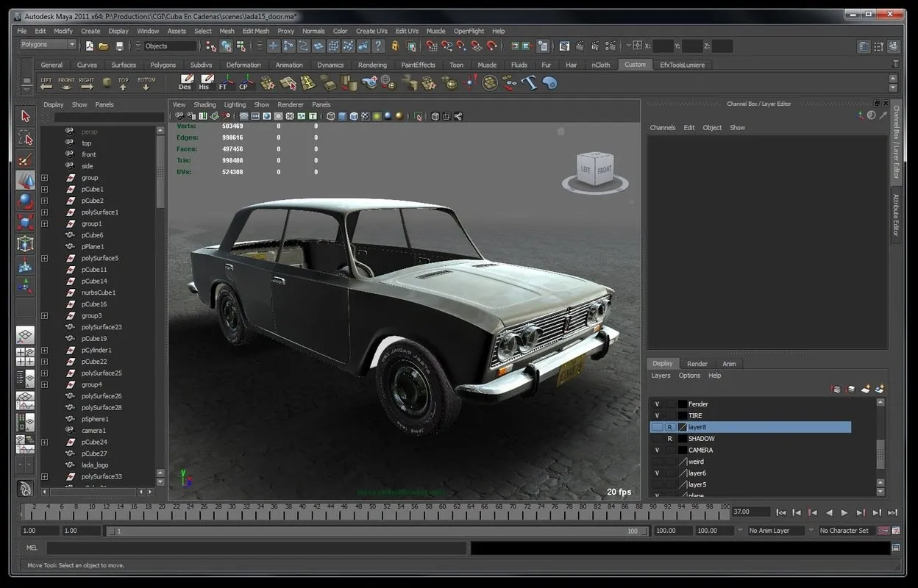Click the New Scene icon
Screen dimensions: 918x588
[x=90, y=46]
